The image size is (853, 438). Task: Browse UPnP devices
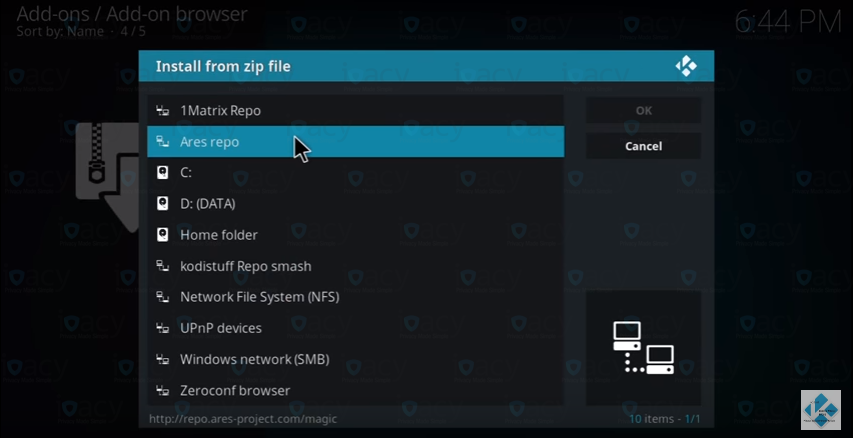[x=355, y=328]
